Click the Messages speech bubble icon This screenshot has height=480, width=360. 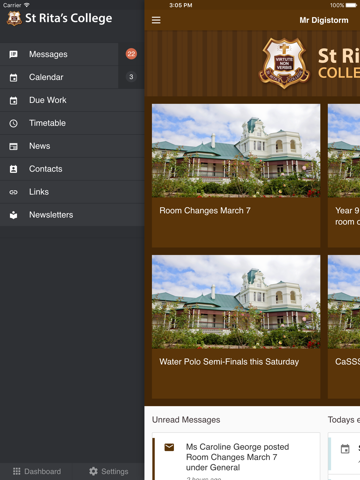pos(13,54)
